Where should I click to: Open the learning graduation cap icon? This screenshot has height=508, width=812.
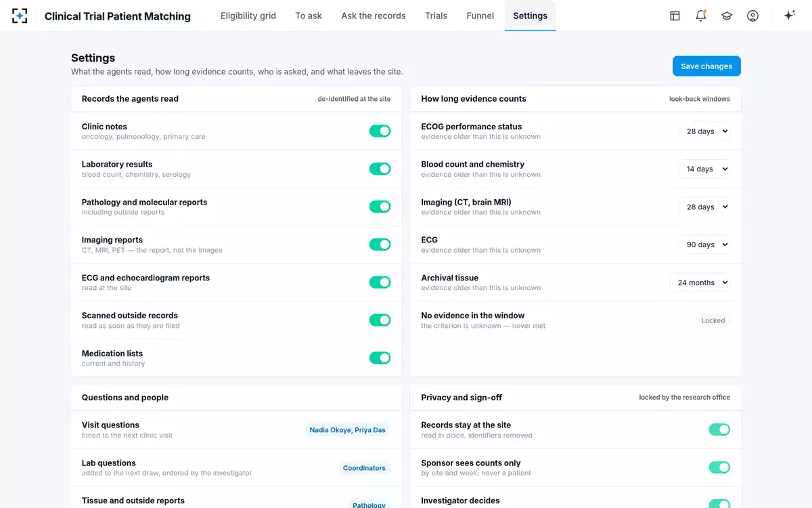pos(727,16)
